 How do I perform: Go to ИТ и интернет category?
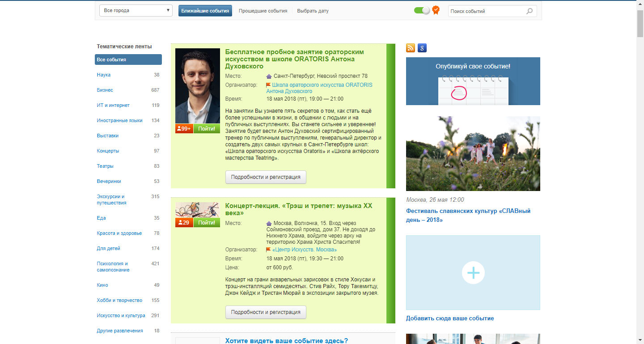click(x=113, y=105)
